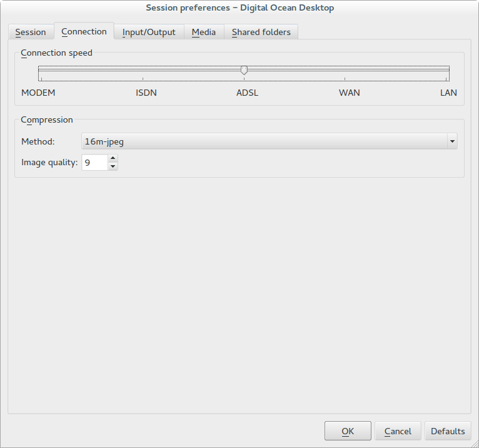The height and width of the screenshot is (448, 479).
Task: Decrease Image quality with down arrow
Action: (113, 166)
